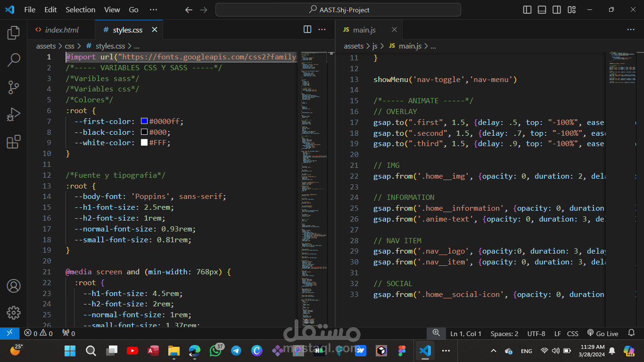
Task: Open the Selection menu
Action: (x=80, y=9)
